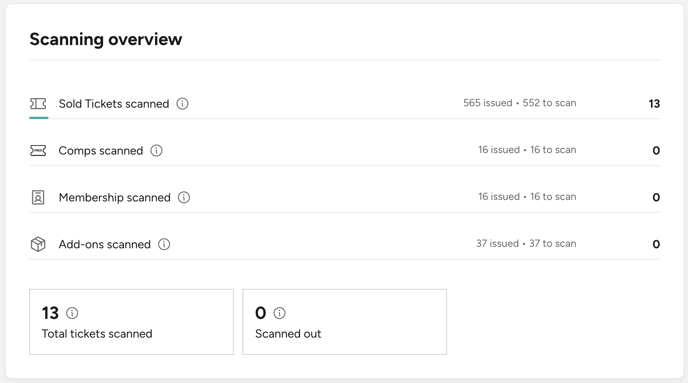Open info tooltip for Sold Tickets scanned

(x=183, y=104)
